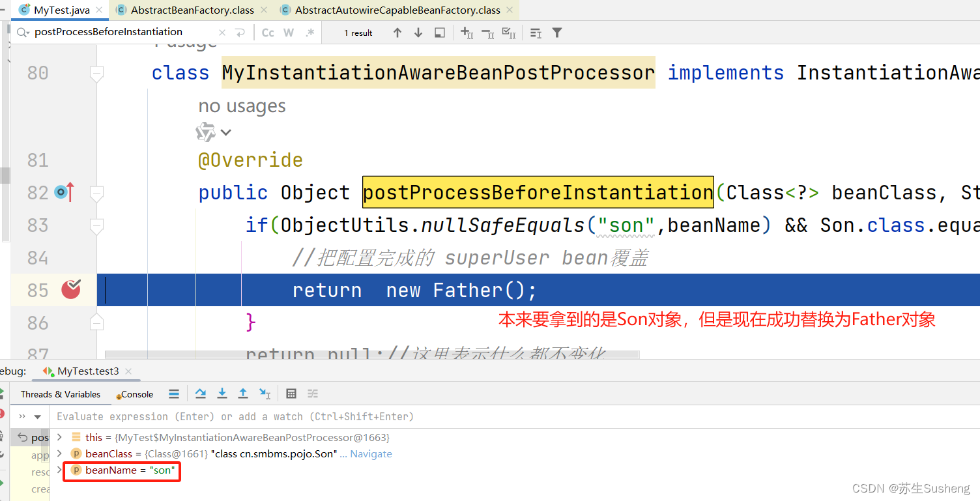
Task: Select the 'this' variable row
Action: [515, 437]
